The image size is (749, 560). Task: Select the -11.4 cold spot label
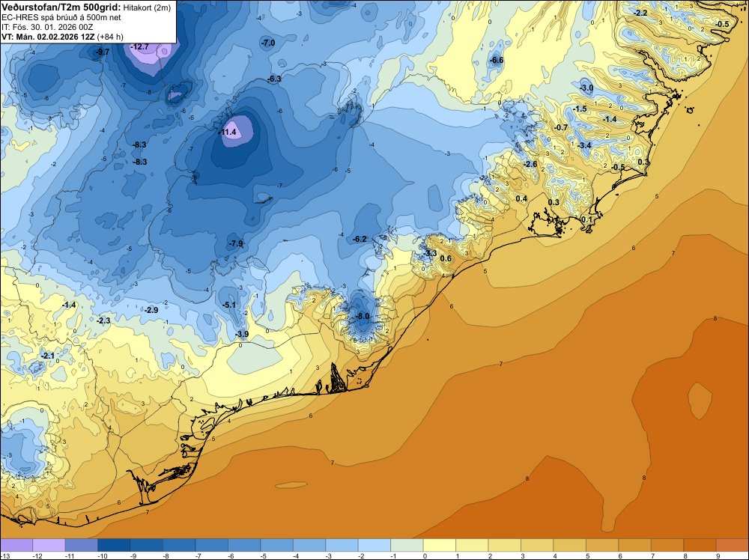point(228,133)
